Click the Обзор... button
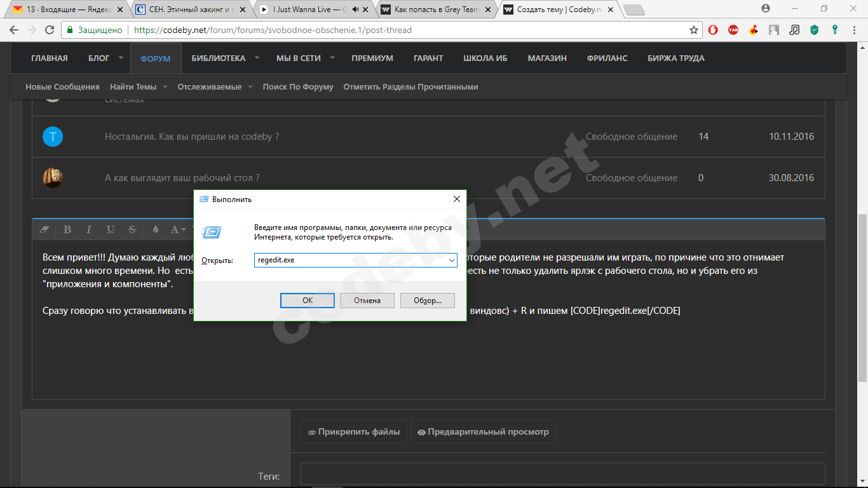 (x=428, y=301)
